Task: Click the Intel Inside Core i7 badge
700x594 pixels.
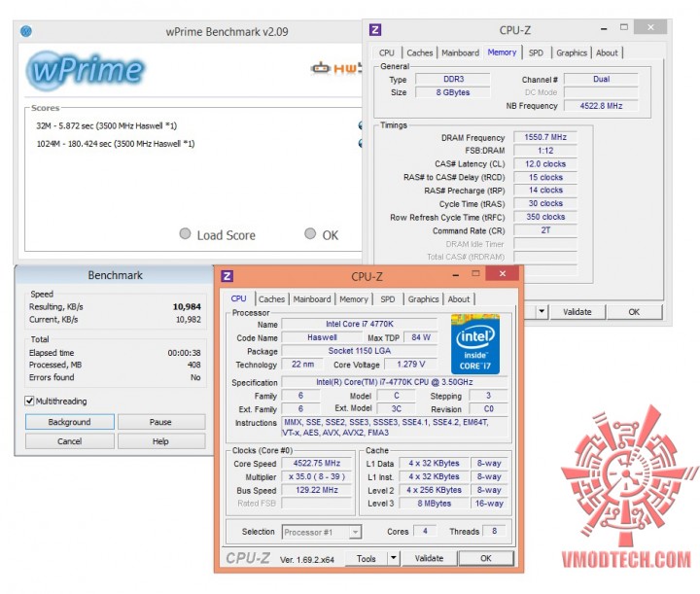Action: [475, 344]
